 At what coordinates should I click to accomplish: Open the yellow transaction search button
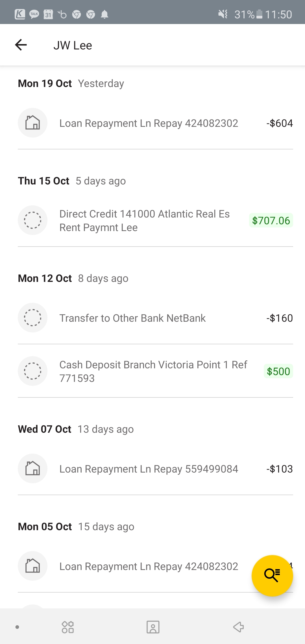point(272,575)
